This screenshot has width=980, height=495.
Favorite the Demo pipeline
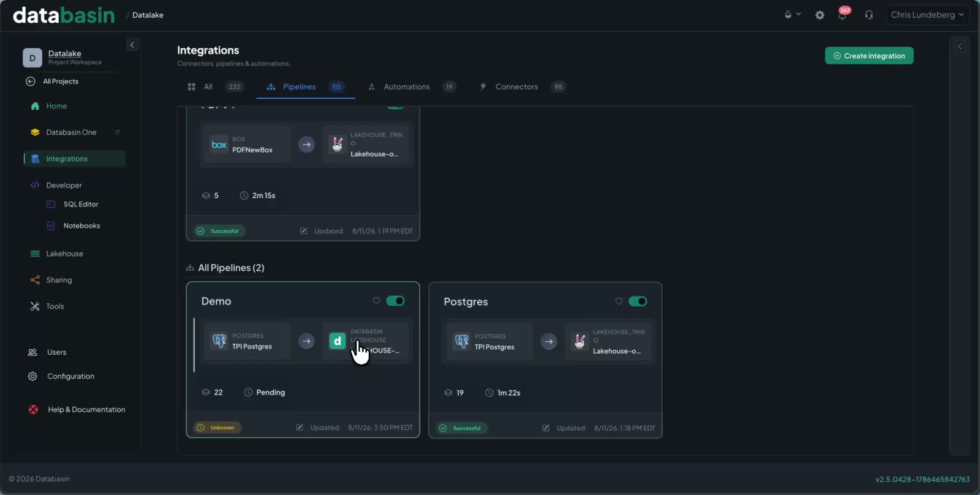tap(376, 301)
